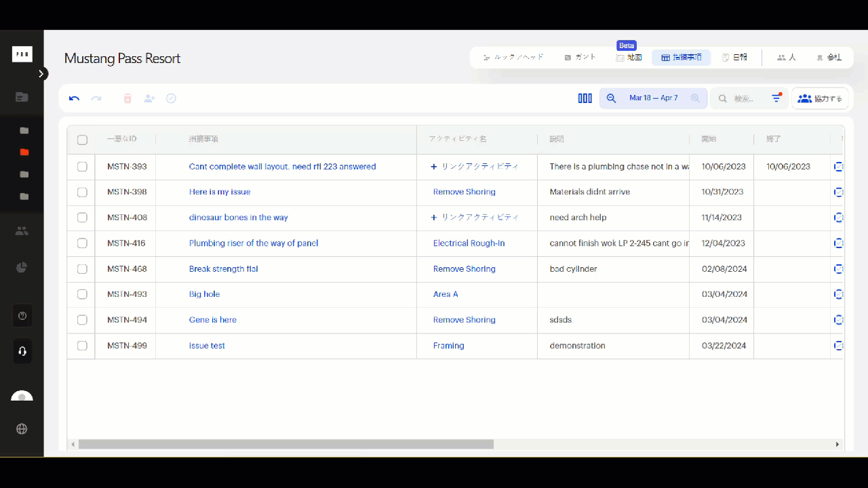Viewport: 868px width, 488px height.
Task: Click リンクアクティビティ in MSTN-393 row
Action: click(x=475, y=167)
